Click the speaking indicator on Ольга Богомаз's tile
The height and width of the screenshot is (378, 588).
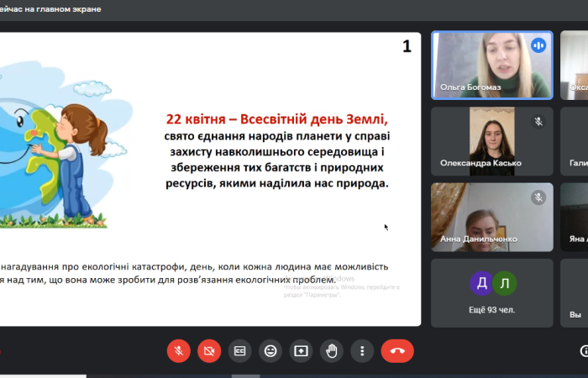click(538, 45)
